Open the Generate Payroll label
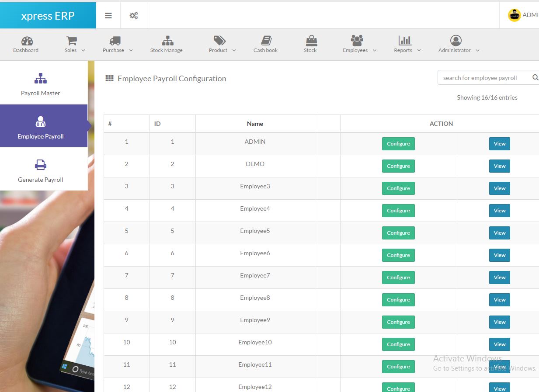Viewport: 539px width, 392px height. tap(41, 180)
